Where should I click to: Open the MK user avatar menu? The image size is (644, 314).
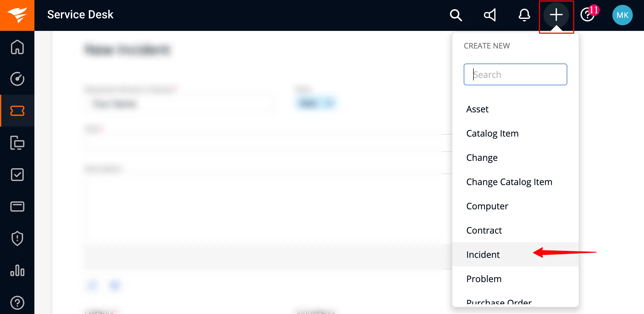tap(622, 15)
